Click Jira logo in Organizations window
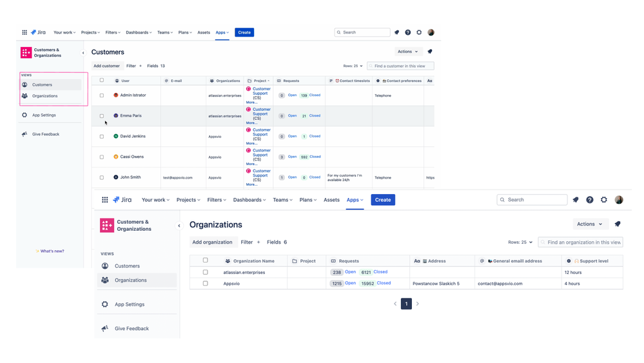Image resolution: width=644 pixels, height=363 pixels. (x=122, y=200)
